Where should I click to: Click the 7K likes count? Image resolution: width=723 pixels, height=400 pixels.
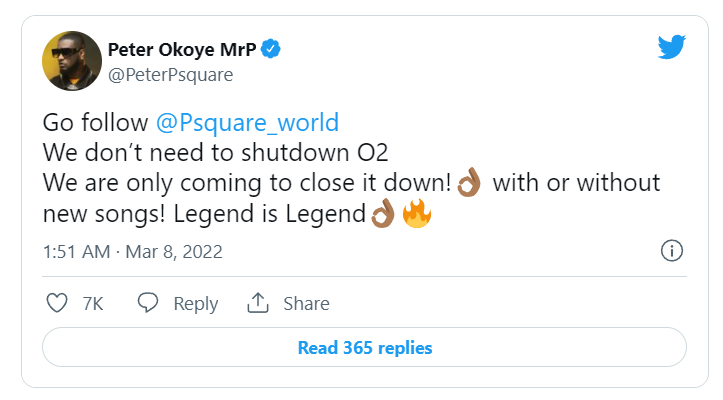tap(93, 304)
